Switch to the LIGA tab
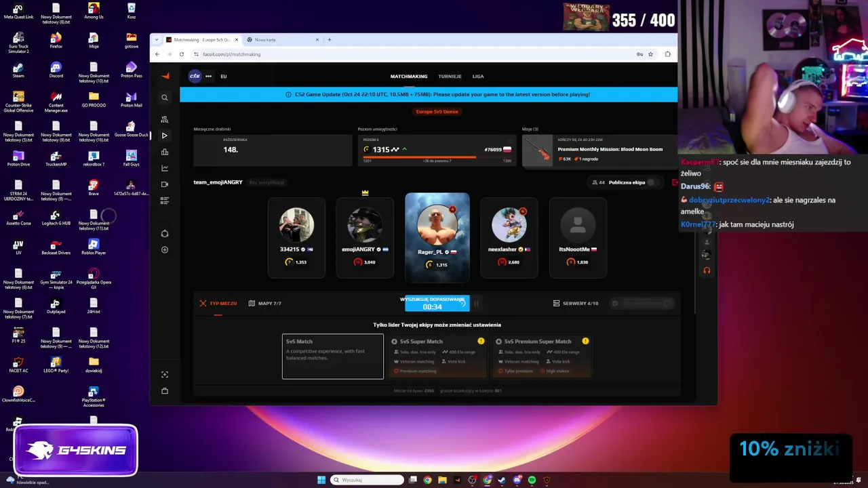The height and width of the screenshot is (488, 868). coord(478,77)
